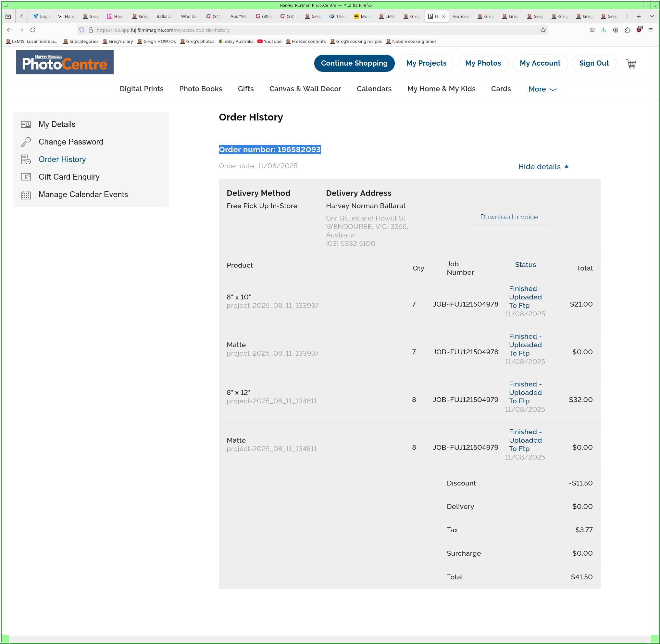The width and height of the screenshot is (660, 644).
Task: Click the tracking protection shield icon
Action: coord(82,30)
